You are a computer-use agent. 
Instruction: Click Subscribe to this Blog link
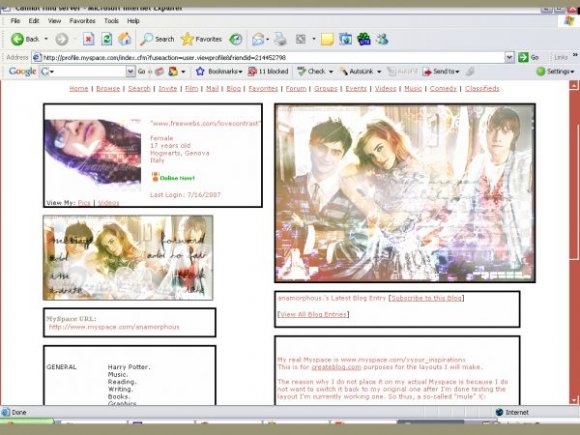tap(426, 298)
